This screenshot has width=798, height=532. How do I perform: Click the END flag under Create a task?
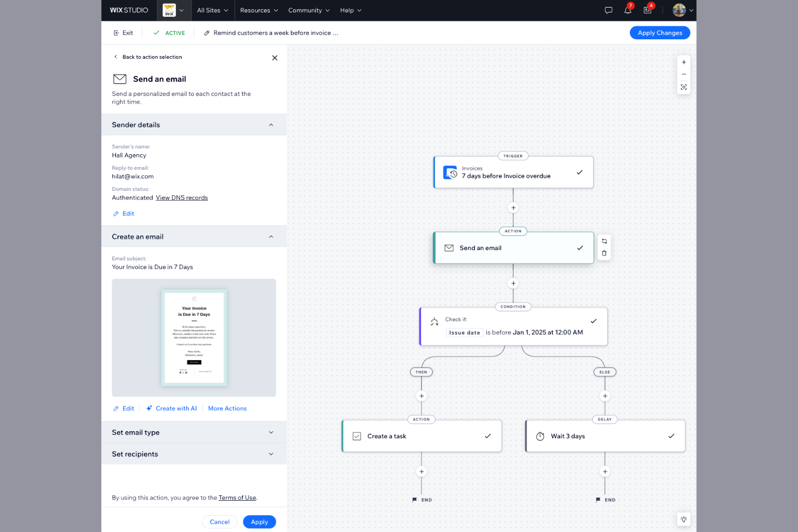click(422, 500)
